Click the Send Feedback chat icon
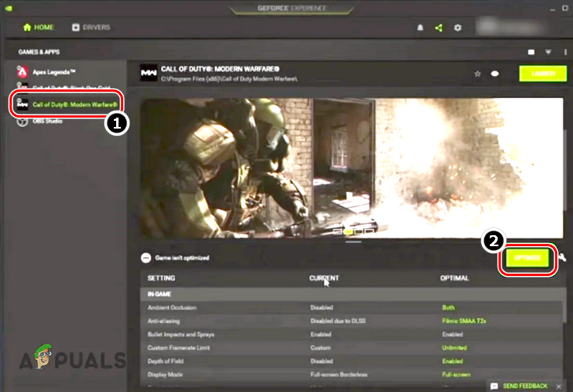 [x=494, y=387]
